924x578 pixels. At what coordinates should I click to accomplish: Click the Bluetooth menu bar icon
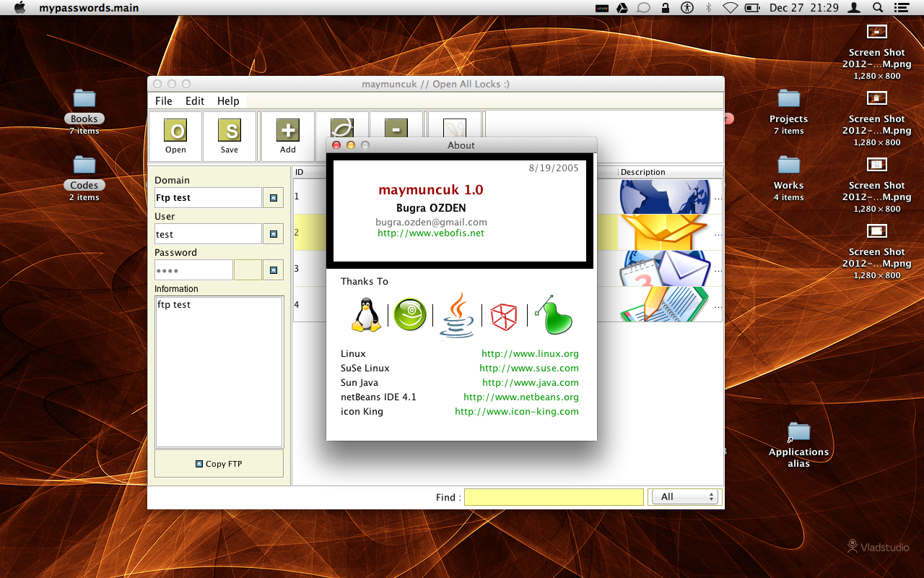[708, 8]
